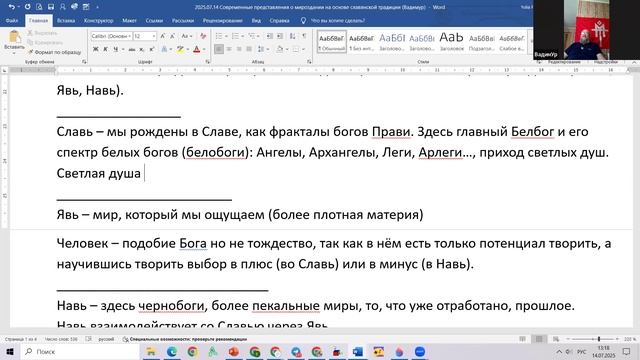Click multilevel list icon

pos(252,36)
